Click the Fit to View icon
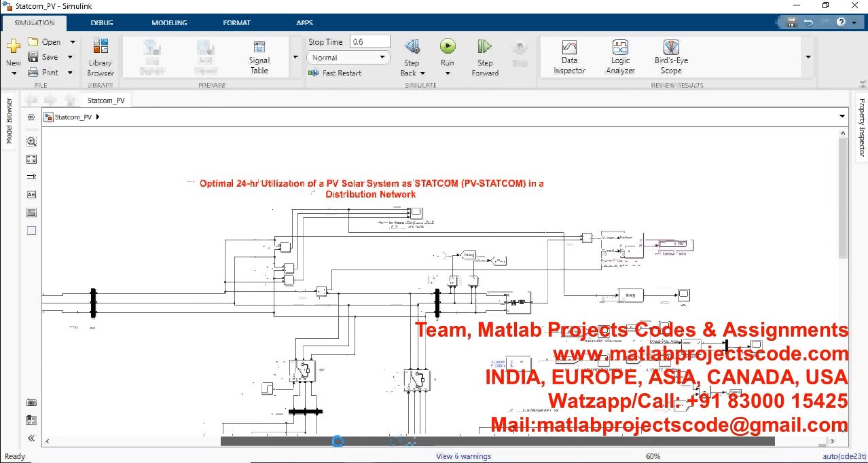The width and height of the screenshot is (868, 463). point(31,159)
